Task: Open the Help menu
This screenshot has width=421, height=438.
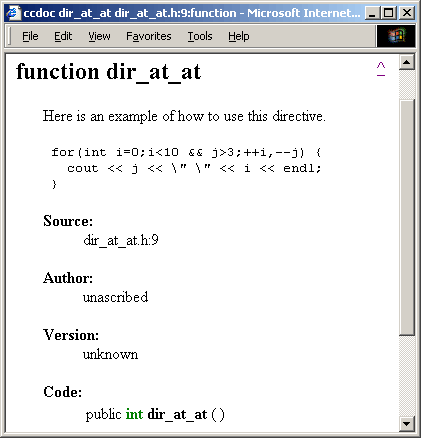Action: (x=239, y=36)
